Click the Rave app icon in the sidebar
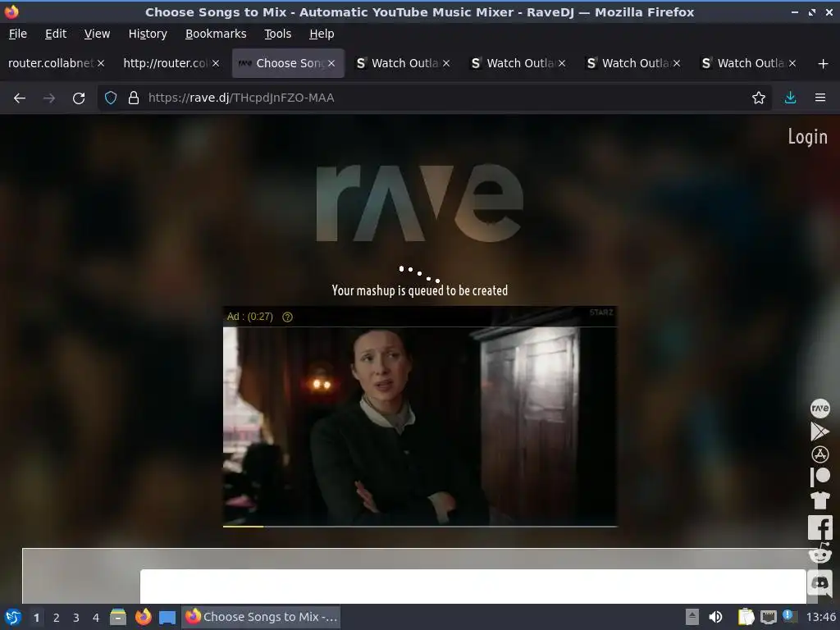Image resolution: width=840 pixels, height=630 pixels. (x=819, y=409)
